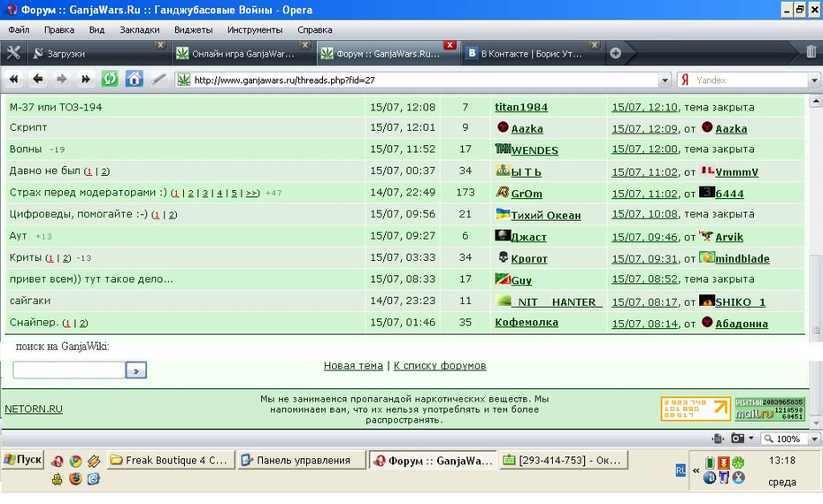Viewport: 823px width, 504px height.
Task: Open the closed tabs trash icon
Action: pos(811,52)
